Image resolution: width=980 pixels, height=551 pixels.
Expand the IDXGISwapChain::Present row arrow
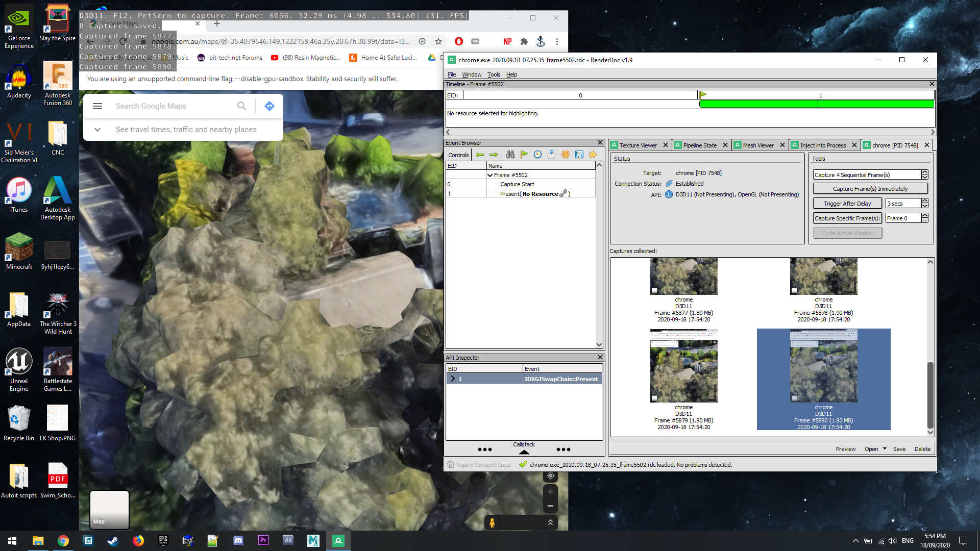click(x=452, y=379)
